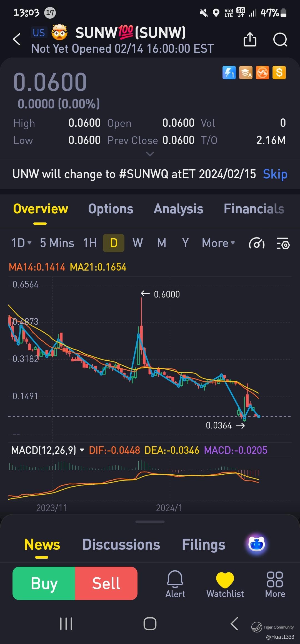
Task: Select the D daily interval
Action: (114, 243)
